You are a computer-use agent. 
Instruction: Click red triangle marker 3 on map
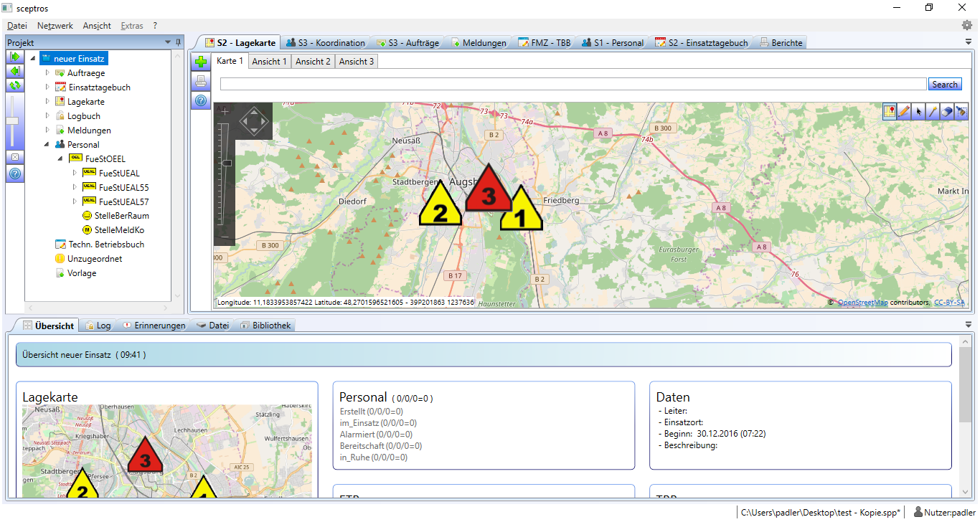489,189
